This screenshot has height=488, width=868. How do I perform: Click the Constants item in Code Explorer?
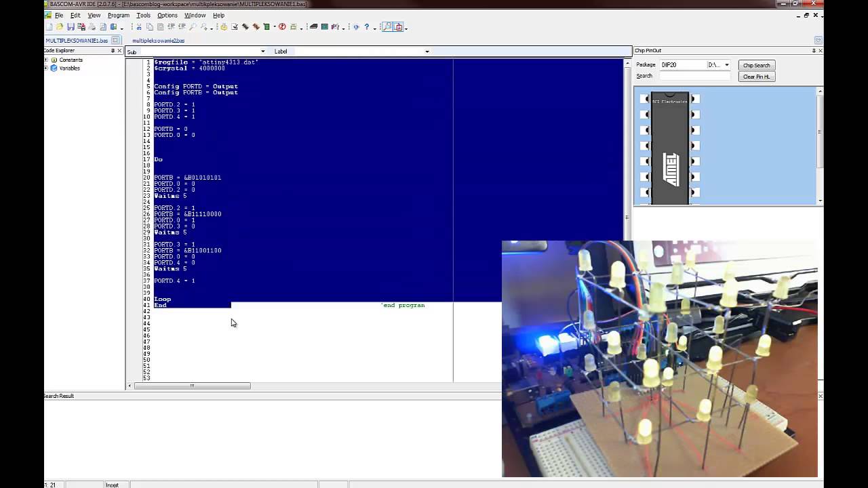coord(71,60)
